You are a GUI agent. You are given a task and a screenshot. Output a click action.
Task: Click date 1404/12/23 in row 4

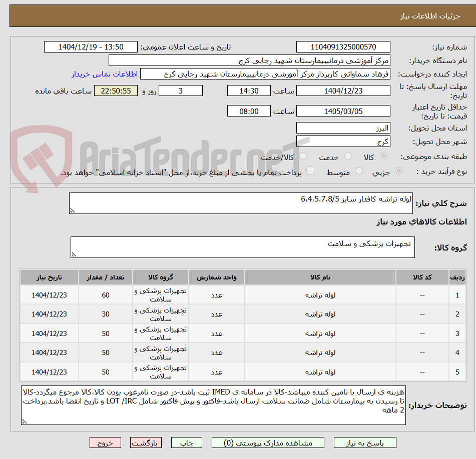(x=49, y=352)
